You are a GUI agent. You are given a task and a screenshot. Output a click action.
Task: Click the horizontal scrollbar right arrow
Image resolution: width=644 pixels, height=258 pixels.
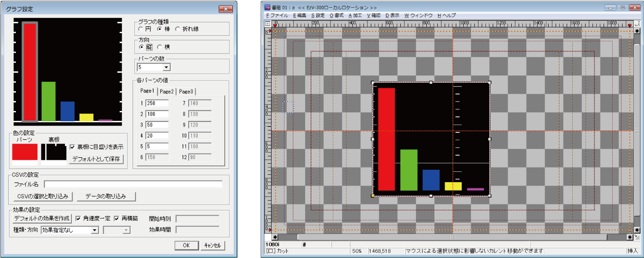click(630, 237)
